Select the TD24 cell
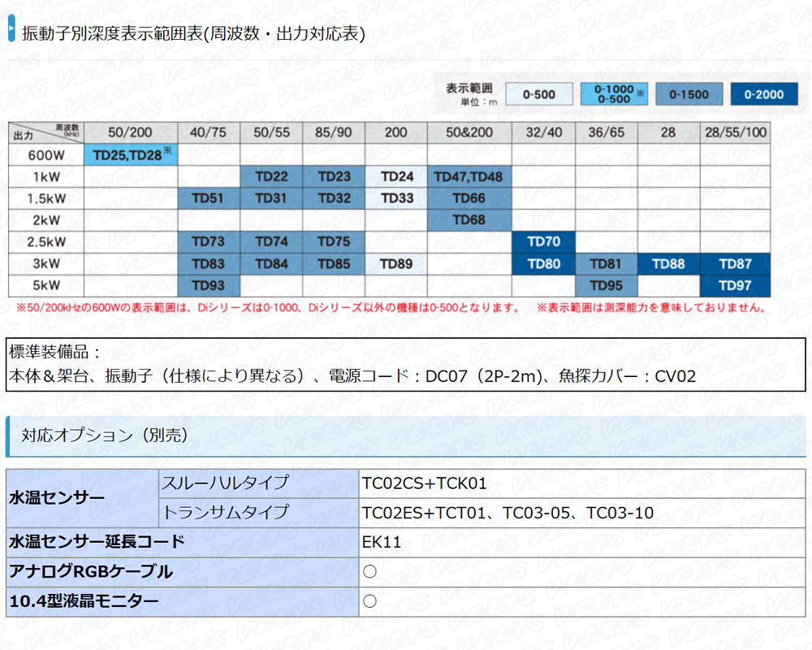 coord(397,177)
